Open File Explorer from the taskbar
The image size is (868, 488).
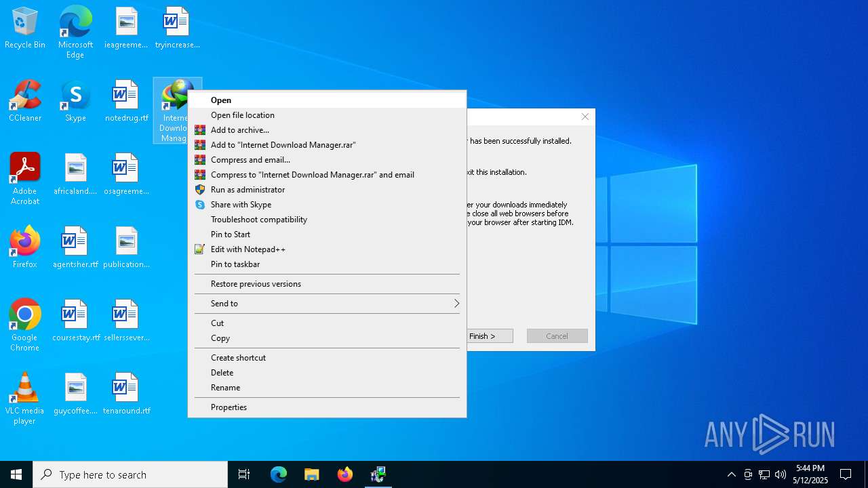(x=312, y=474)
